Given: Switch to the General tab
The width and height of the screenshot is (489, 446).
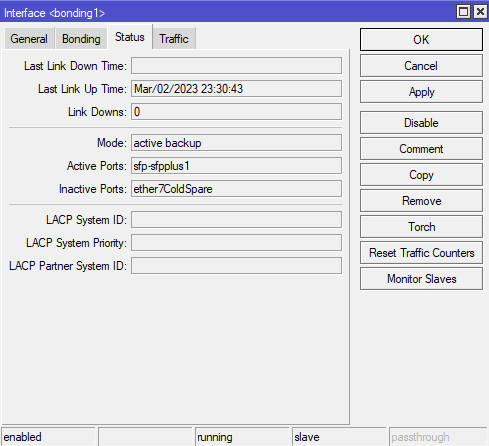Looking at the screenshot, I should click(29, 39).
